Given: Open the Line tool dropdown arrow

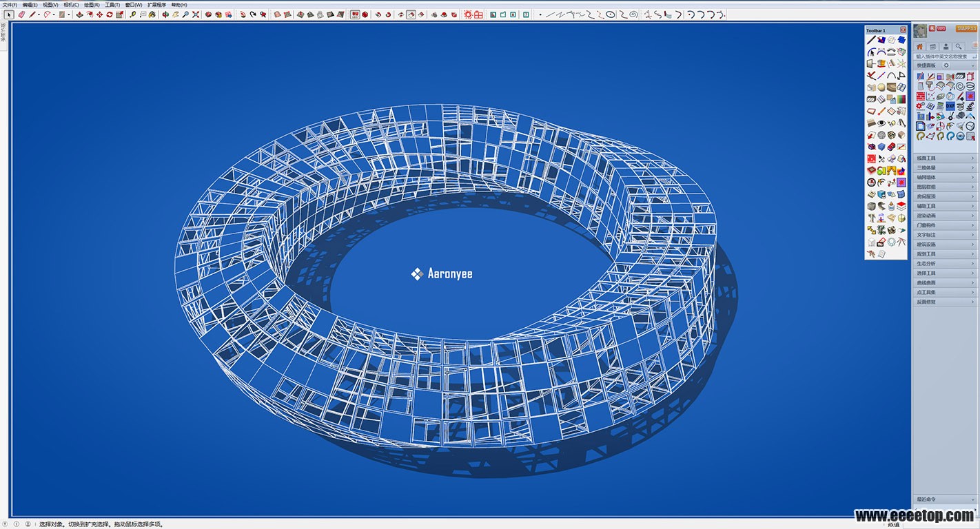Looking at the screenshot, I should [x=39, y=14].
